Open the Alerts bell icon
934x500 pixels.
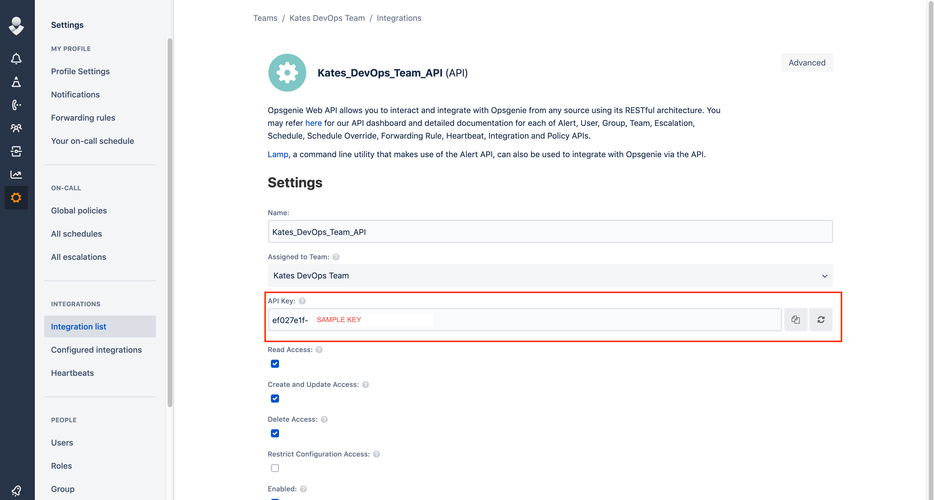point(16,58)
